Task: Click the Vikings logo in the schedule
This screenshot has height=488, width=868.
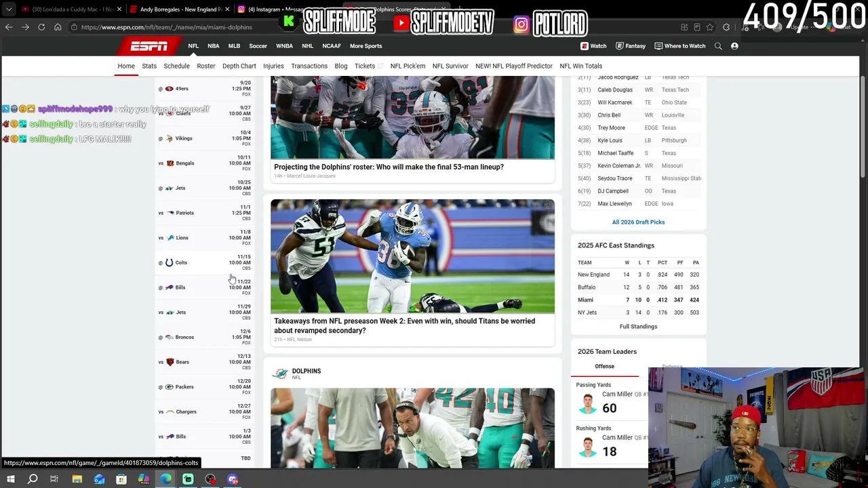Action: tap(170, 138)
